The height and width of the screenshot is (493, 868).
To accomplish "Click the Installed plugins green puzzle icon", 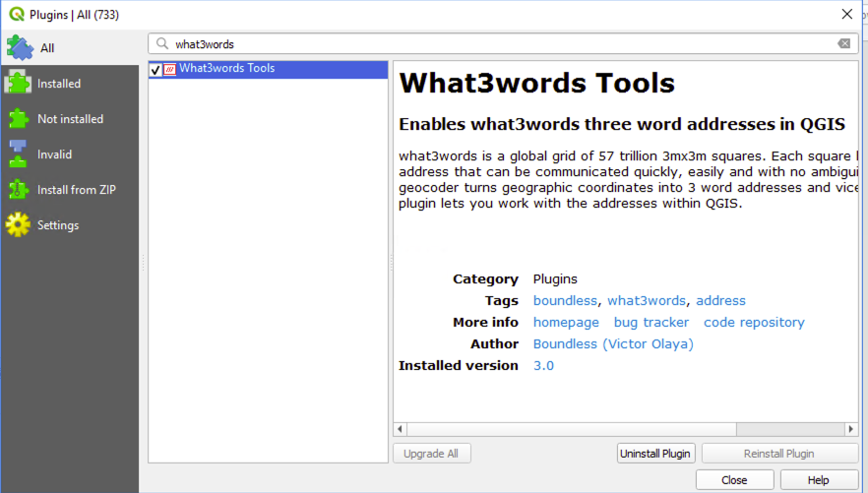I will pyautogui.click(x=18, y=84).
